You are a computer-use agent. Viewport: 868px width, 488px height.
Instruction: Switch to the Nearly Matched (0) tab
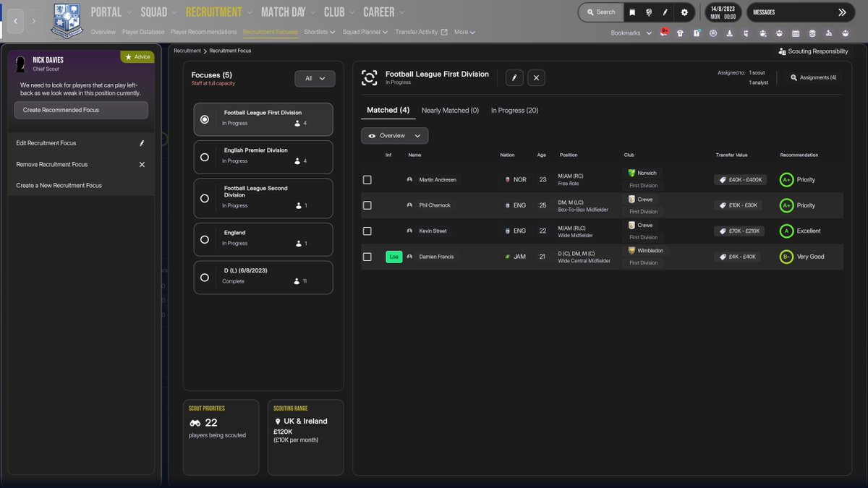pyautogui.click(x=450, y=110)
